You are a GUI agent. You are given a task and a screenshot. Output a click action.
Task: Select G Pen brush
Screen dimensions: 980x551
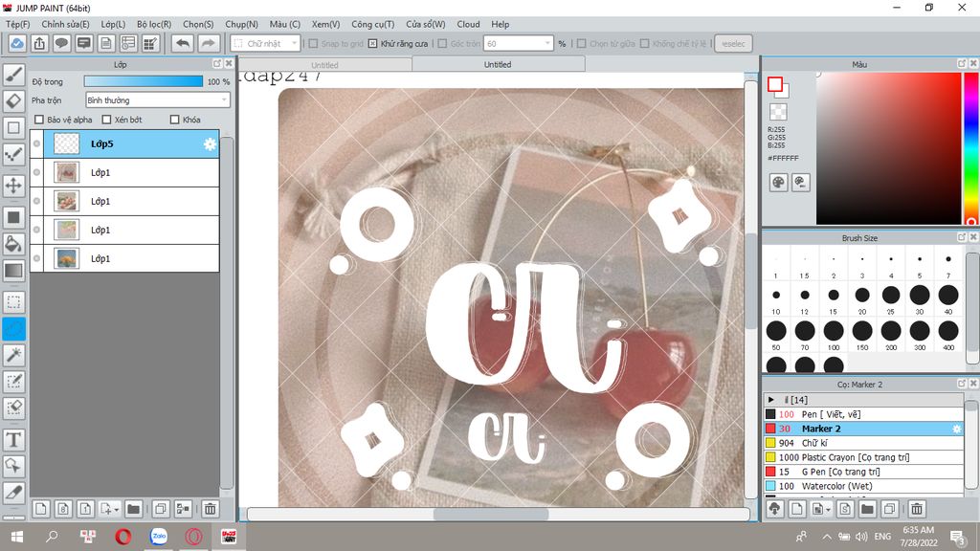tap(863, 472)
